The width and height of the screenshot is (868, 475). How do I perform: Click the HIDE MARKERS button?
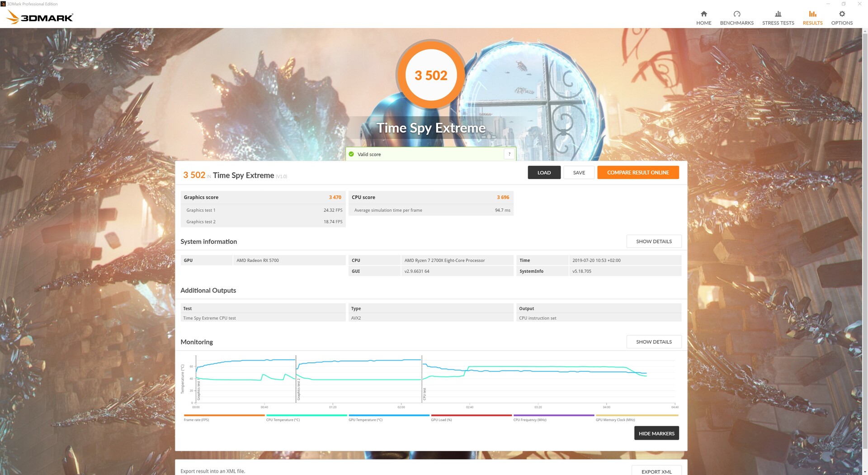[x=656, y=433]
